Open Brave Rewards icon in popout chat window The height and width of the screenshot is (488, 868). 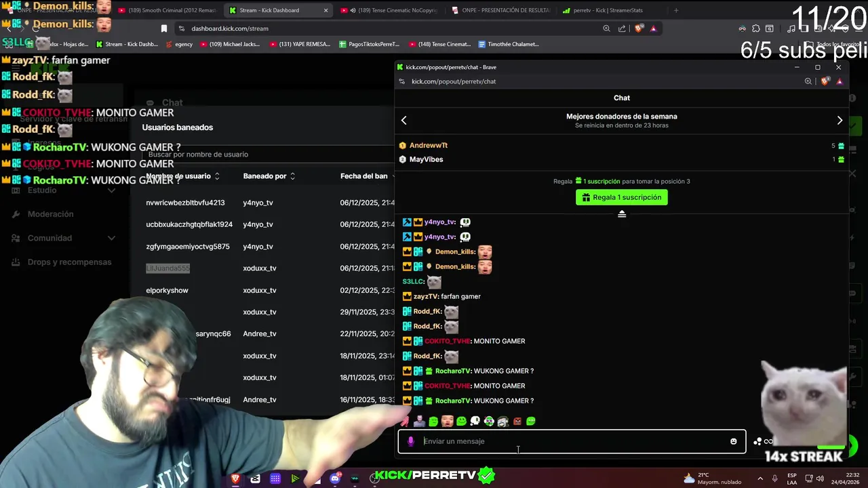point(840,81)
